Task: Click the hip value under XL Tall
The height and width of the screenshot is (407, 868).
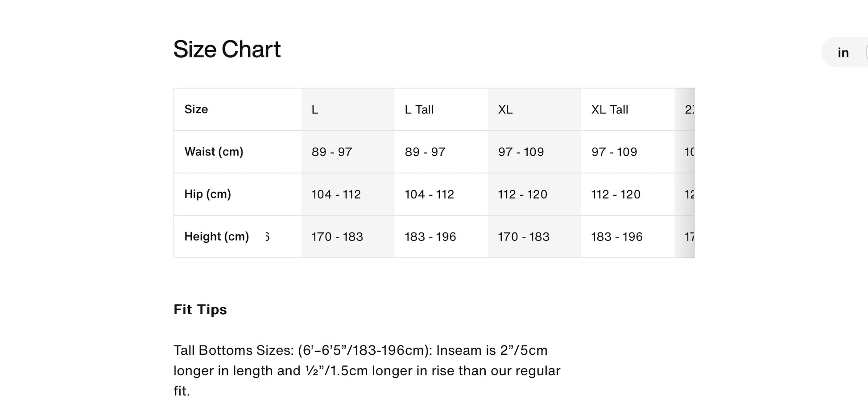Action: [x=616, y=195]
